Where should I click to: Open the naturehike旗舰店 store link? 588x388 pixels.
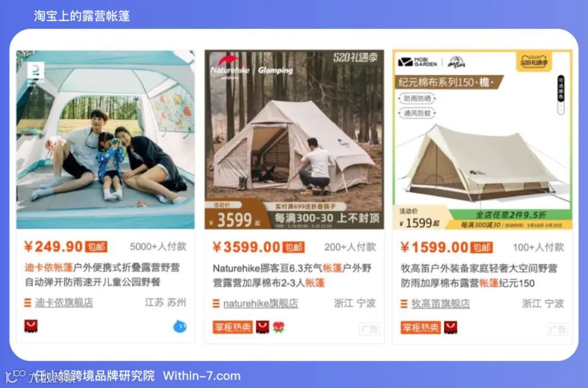(x=261, y=303)
